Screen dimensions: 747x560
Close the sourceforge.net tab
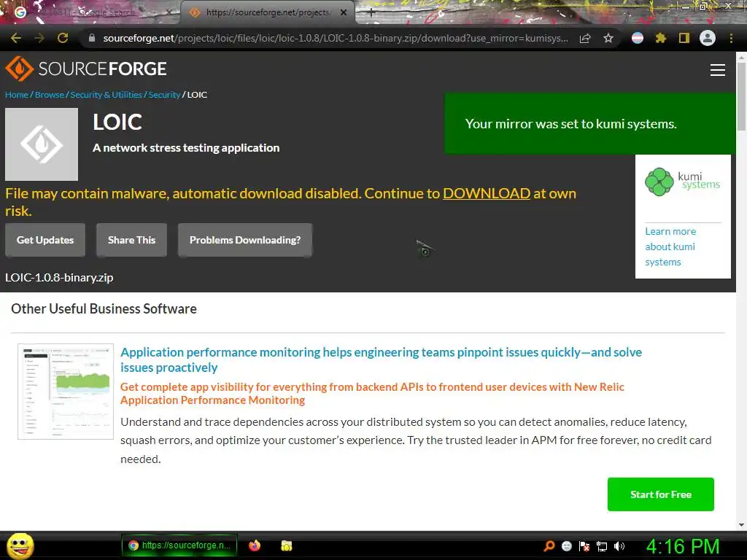[344, 13]
